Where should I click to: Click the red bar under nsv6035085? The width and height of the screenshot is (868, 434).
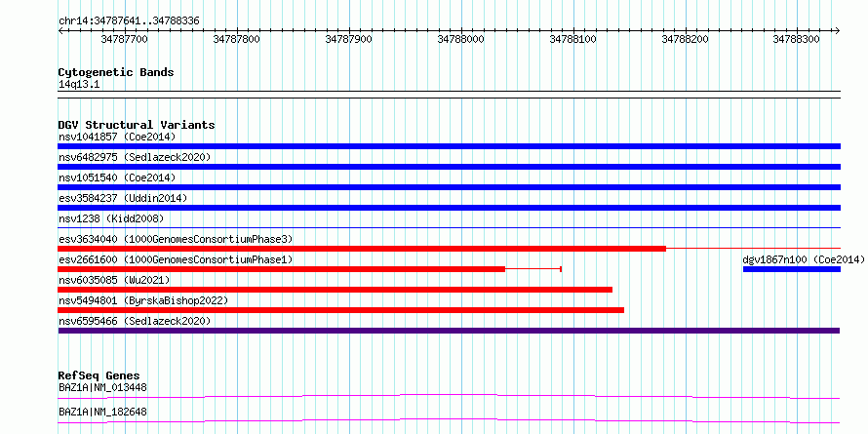point(335,290)
